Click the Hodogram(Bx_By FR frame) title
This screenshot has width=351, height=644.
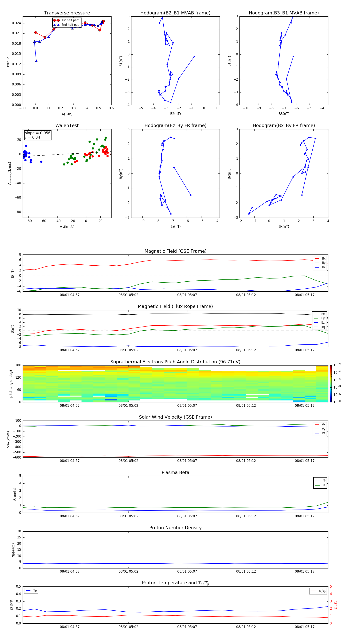click(284, 125)
